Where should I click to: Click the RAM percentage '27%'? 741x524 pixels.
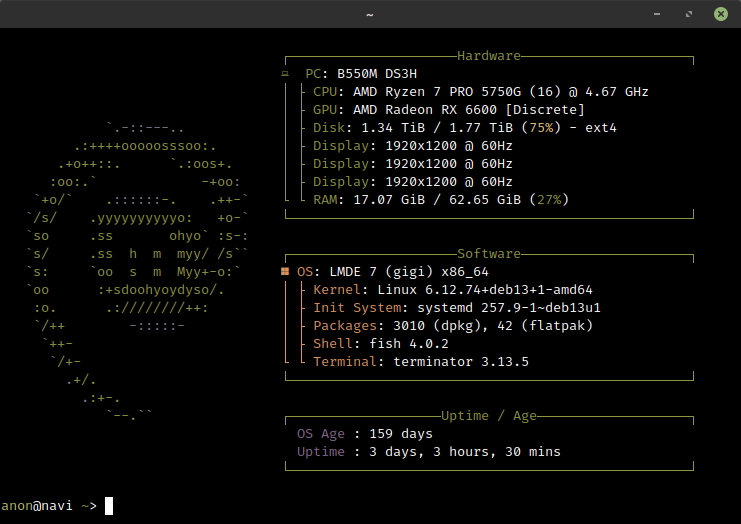[x=549, y=199]
